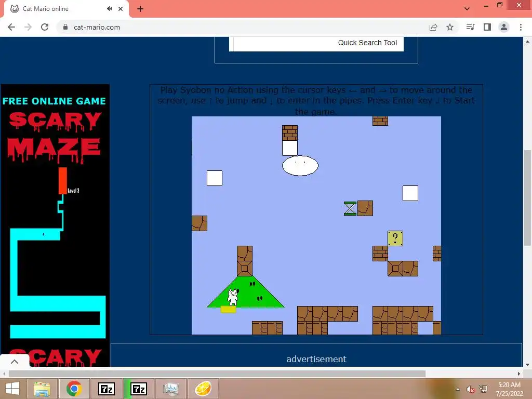The image size is (532, 399).
Task: Close the Cat Mario online tab
Action: (121, 9)
